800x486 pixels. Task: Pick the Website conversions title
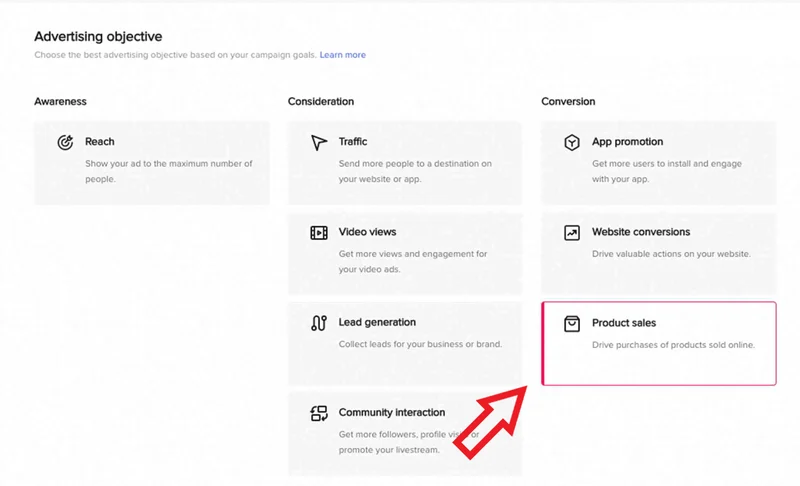[x=641, y=232]
